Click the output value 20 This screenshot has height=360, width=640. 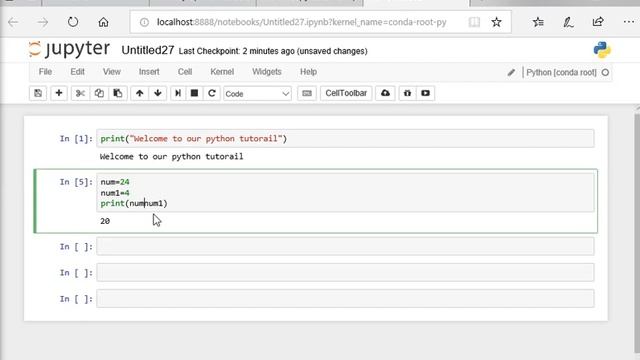tap(105, 221)
